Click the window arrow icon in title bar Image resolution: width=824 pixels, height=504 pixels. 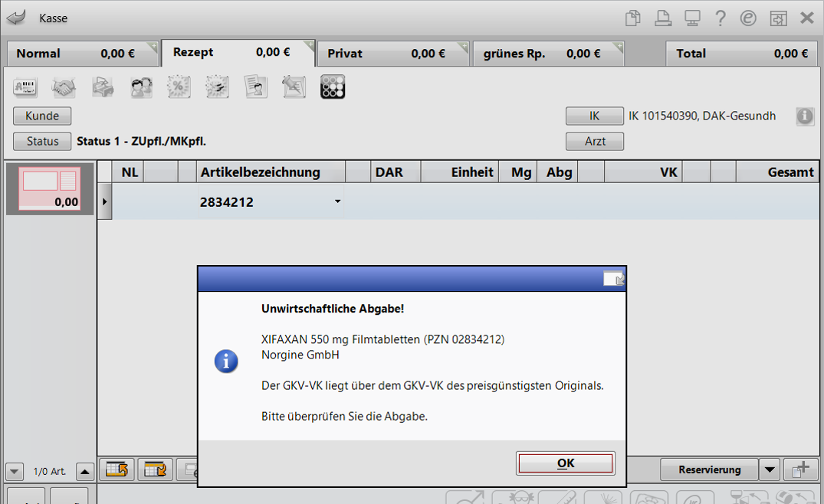point(778,18)
